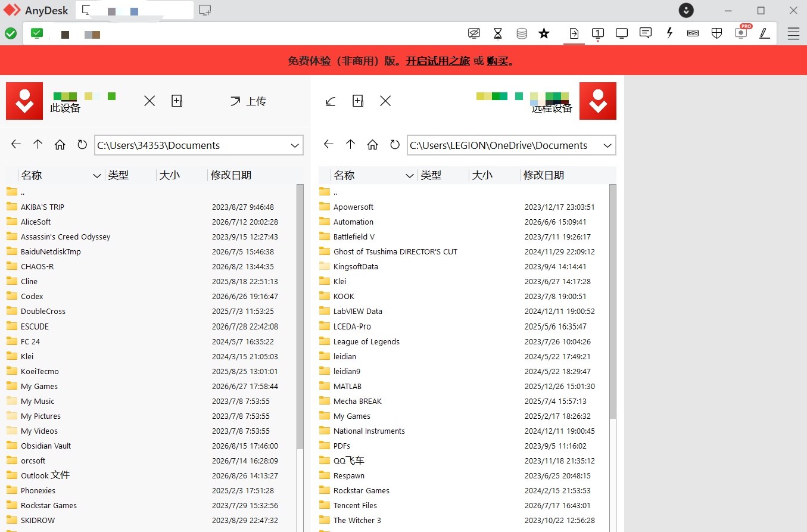Open local 名称 column chevron dropdown
The width and height of the screenshot is (807, 532).
click(97, 175)
